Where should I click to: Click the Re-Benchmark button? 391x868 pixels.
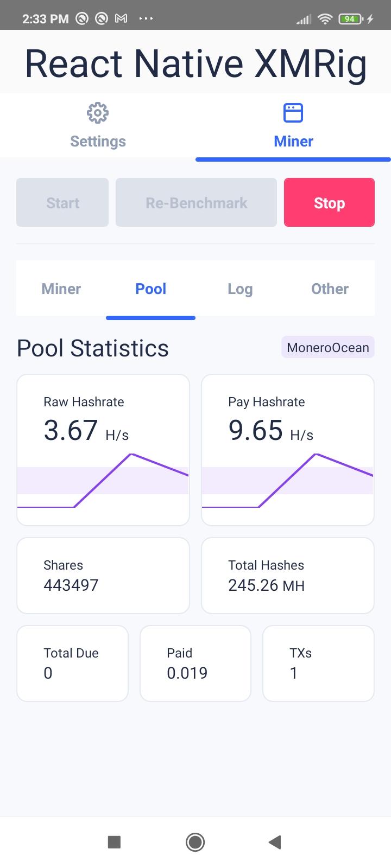[x=196, y=202]
